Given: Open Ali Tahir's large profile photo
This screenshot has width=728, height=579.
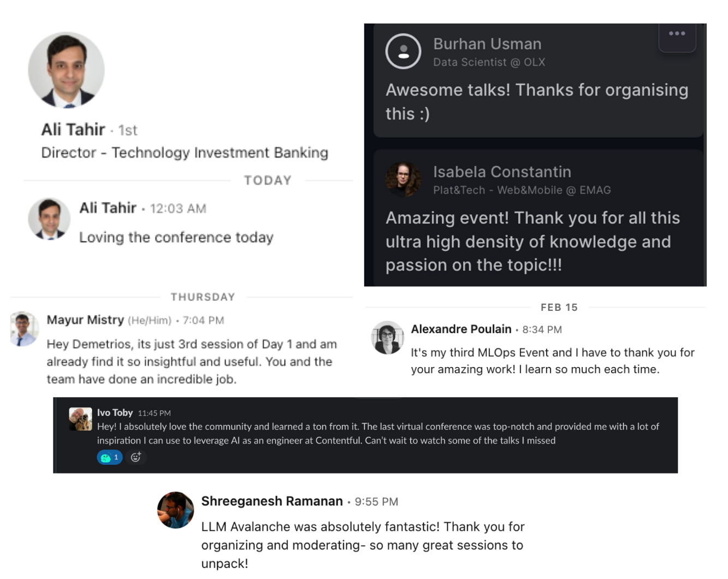Looking at the screenshot, I should coord(66,70).
